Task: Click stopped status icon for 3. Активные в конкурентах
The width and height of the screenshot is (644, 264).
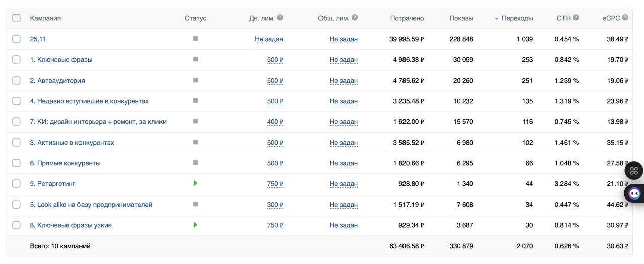Action: click(x=195, y=142)
